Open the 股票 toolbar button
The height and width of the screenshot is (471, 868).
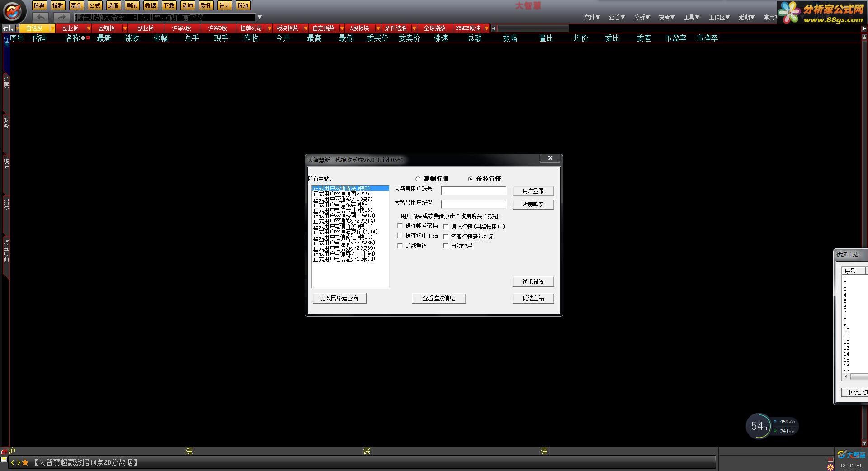tap(39, 5)
